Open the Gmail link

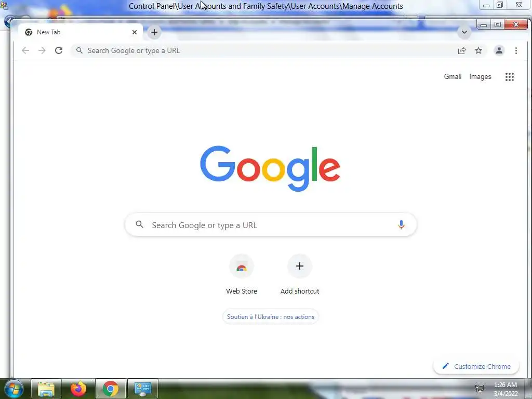tap(453, 77)
